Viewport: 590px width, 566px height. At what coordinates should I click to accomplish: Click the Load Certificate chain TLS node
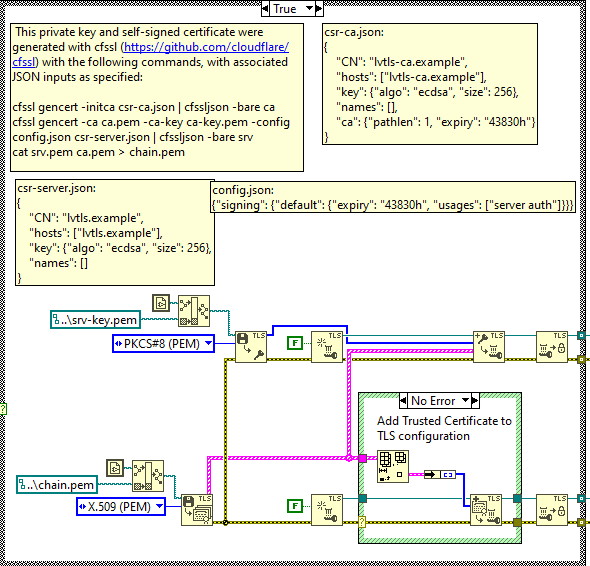click(x=197, y=510)
